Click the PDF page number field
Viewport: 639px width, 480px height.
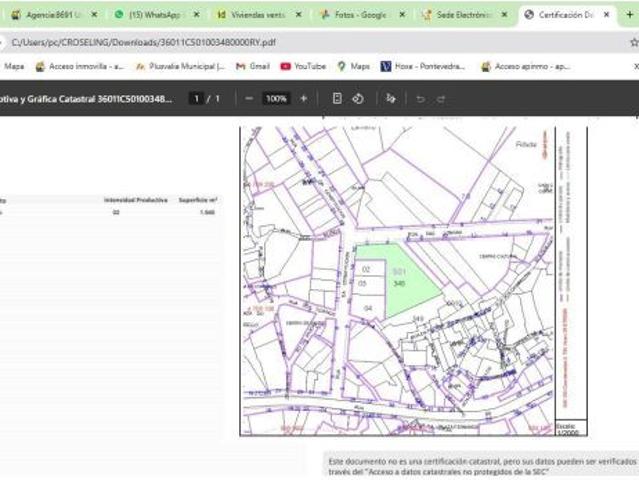196,99
